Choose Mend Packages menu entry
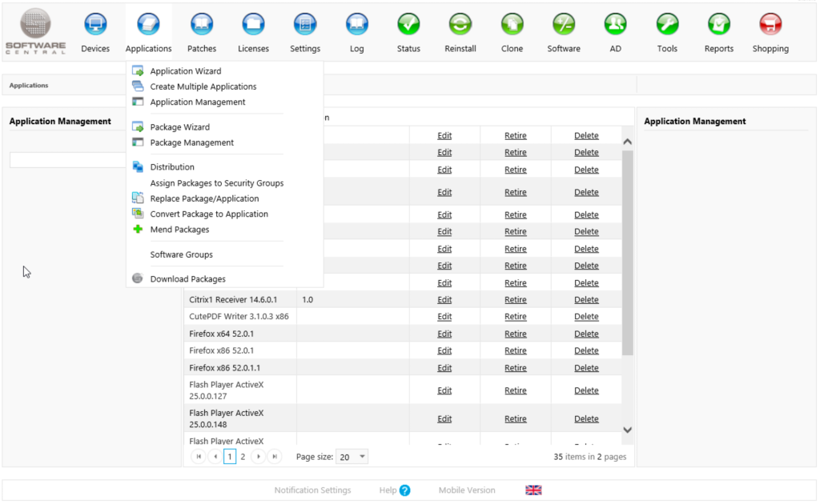 point(179,230)
